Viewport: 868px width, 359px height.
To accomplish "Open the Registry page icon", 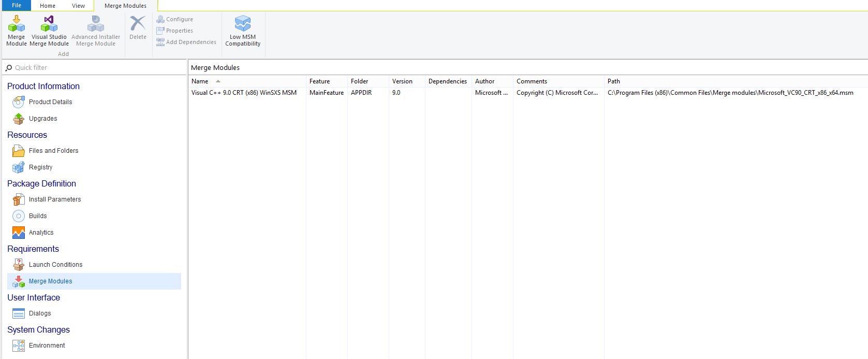I will (19, 167).
